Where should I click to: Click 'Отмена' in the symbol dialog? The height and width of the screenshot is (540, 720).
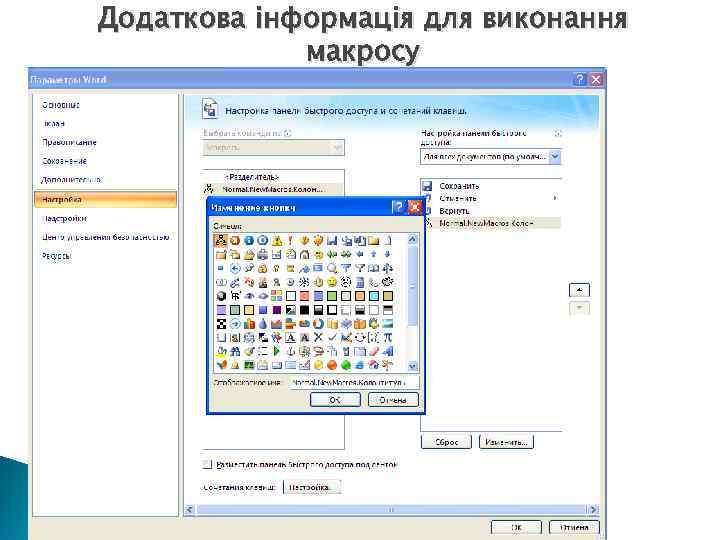click(x=393, y=399)
